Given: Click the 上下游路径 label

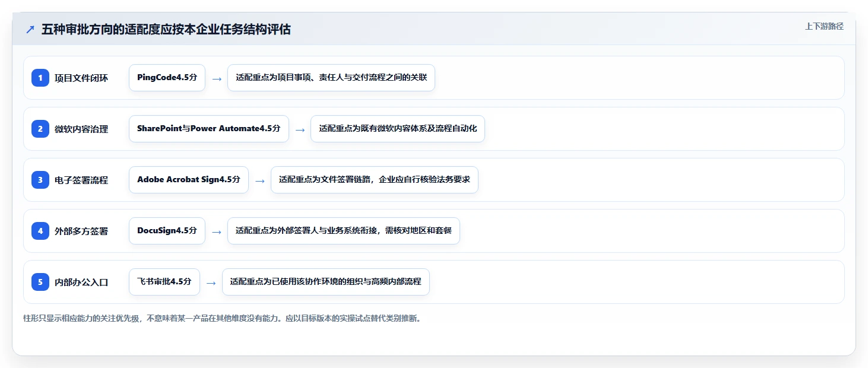Looking at the screenshot, I should [x=824, y=26].
